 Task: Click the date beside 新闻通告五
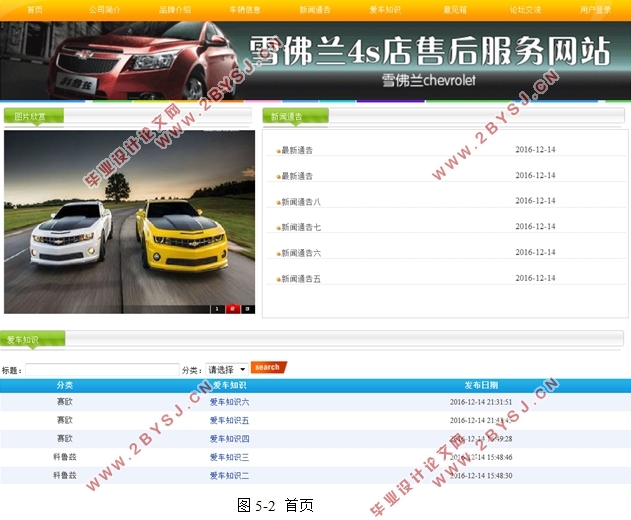535,278
